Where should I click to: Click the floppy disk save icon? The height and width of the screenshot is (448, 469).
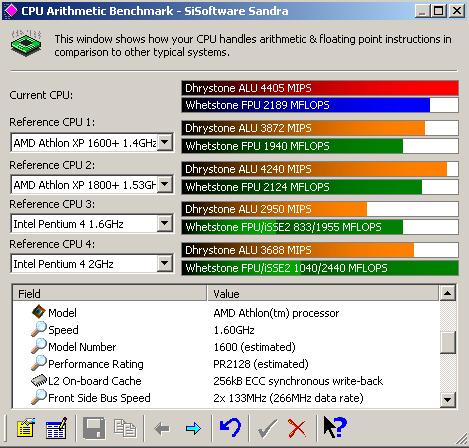[x=94, y=428]
